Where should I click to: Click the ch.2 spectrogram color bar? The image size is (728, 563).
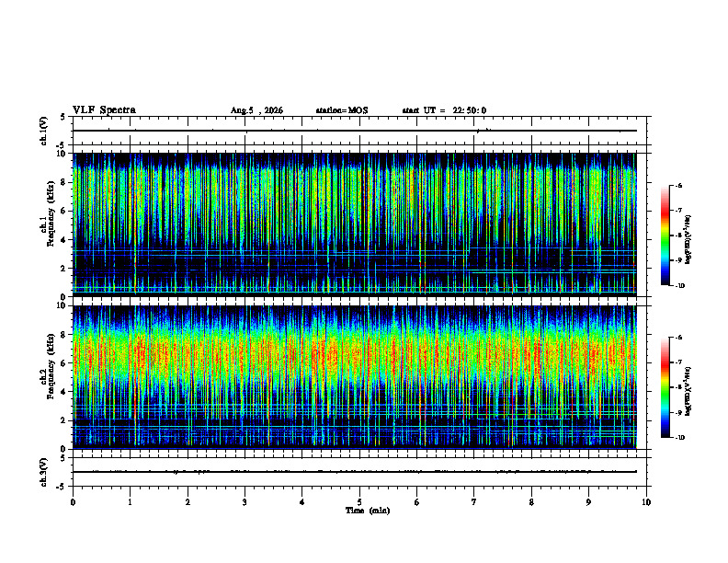[665, 387]
